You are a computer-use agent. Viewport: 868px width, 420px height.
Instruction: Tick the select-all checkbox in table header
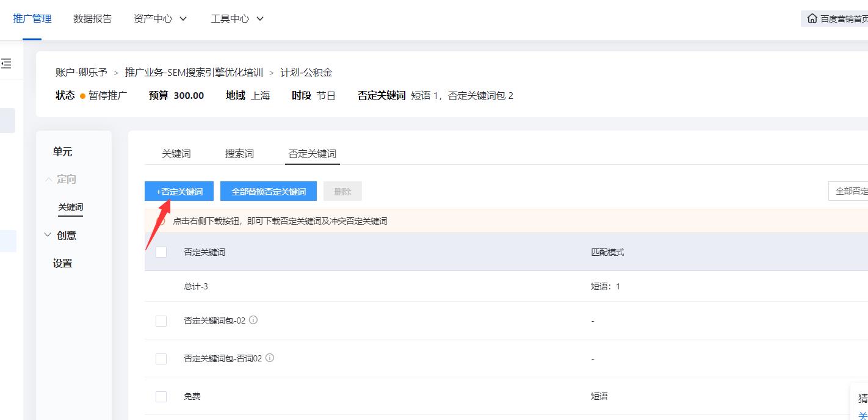[x=161, y=252]
